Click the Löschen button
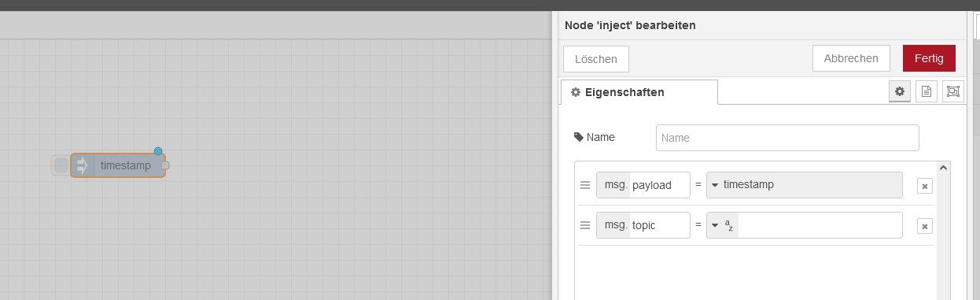 (596, 59)
